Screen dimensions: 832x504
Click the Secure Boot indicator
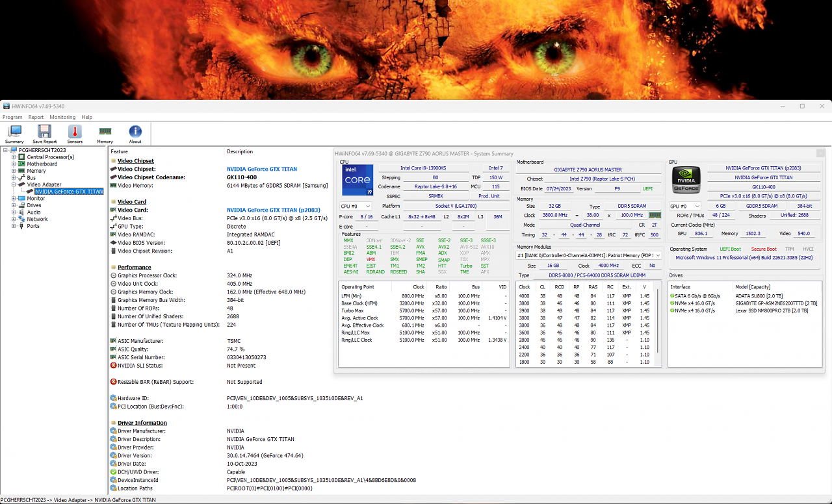[x=763, y=249]
